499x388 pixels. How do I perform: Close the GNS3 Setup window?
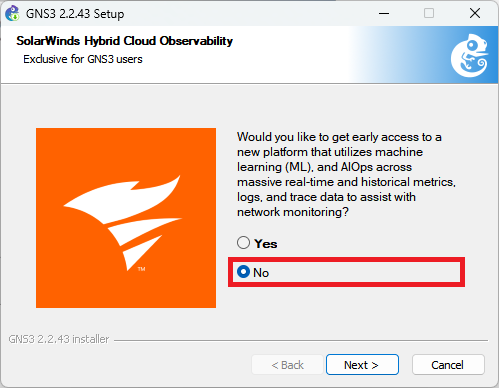point(475,13)
